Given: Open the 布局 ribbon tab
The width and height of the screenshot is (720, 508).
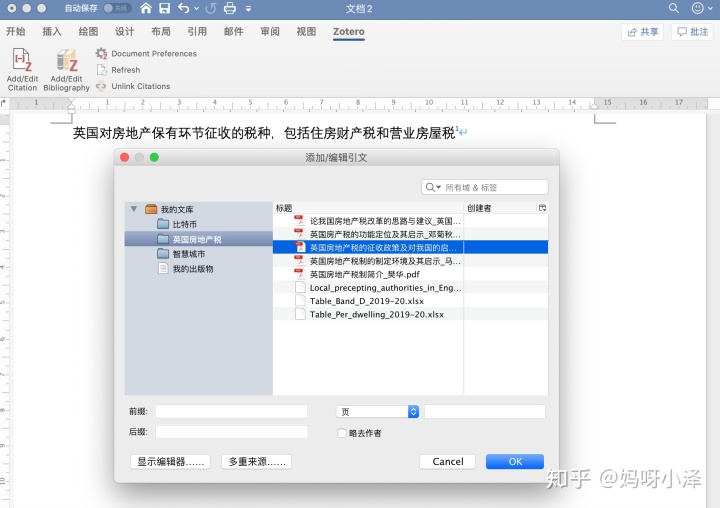Looking at the screenshot, I should (161, 31).
